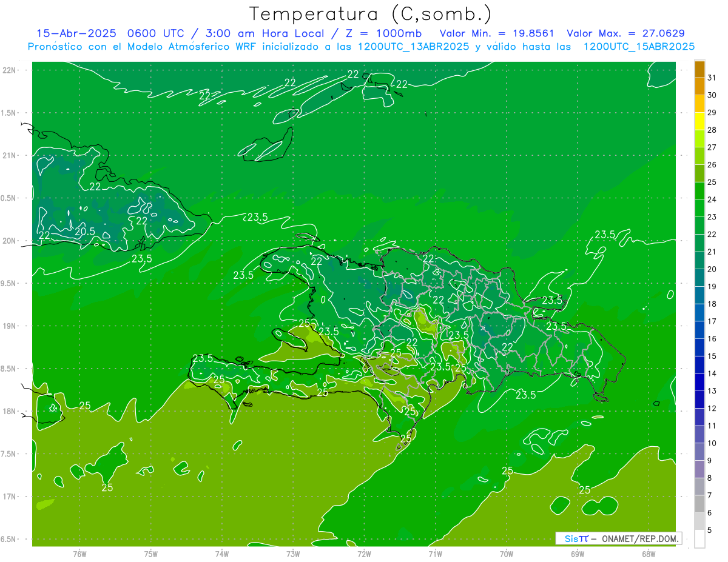Click the "19" color bar label
The width and height of the screenshot is (728, 562).
(x=712, y=287)
